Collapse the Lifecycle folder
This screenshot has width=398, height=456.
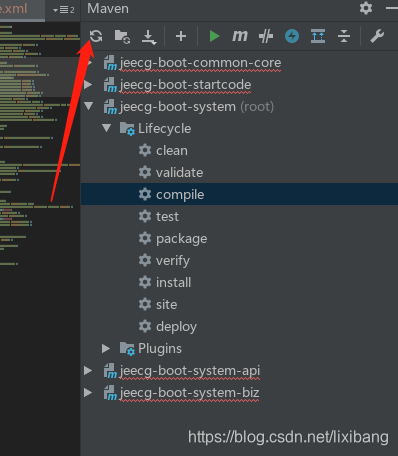107,128
